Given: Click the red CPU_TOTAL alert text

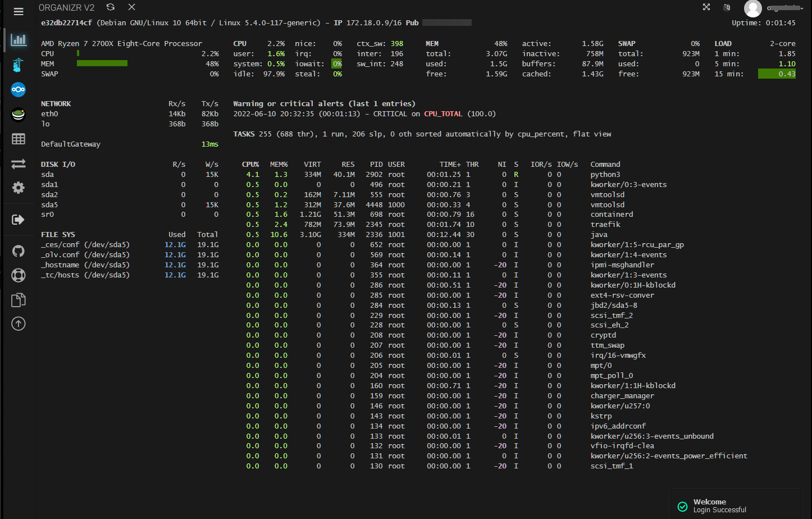Looking at the screenshot, I should point(443,114).
